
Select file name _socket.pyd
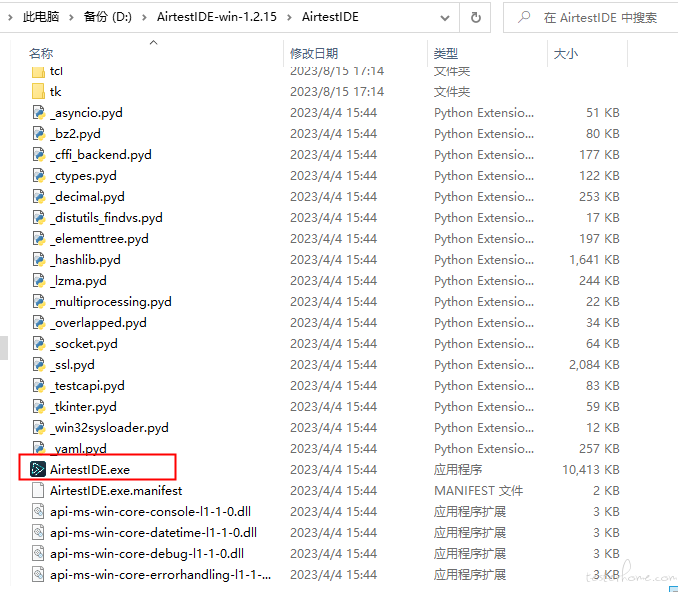[83, 344]
